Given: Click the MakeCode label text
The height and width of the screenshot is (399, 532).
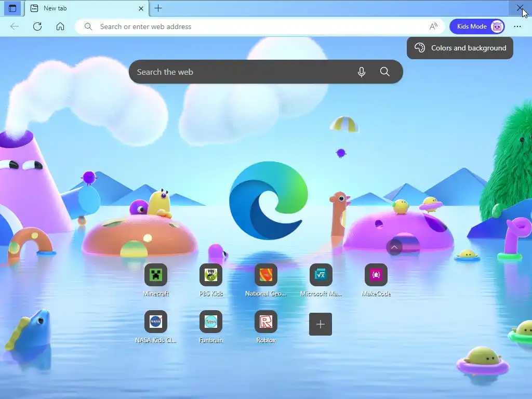Looking at the screenshot, I should tap(376, 294).
